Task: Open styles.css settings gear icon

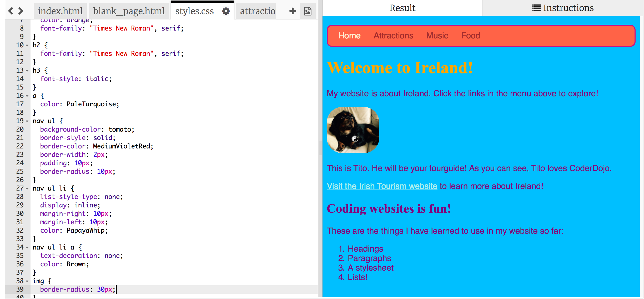Action: click(226, 11)
